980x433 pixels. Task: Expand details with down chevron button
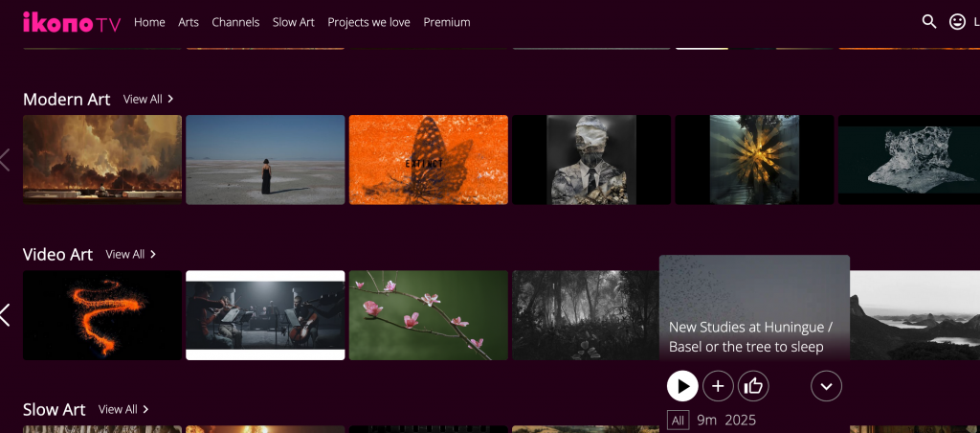coord(826,386)
